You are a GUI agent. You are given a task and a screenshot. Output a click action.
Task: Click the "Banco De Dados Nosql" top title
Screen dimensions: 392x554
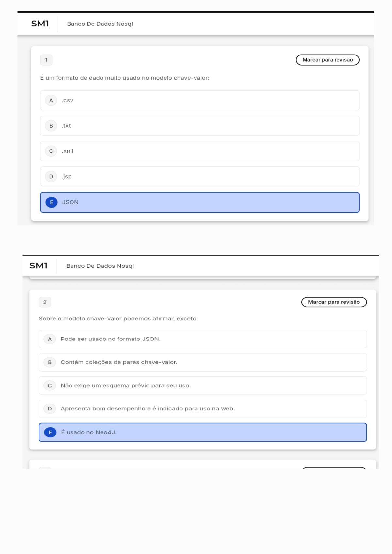click(x=100, y=24)
